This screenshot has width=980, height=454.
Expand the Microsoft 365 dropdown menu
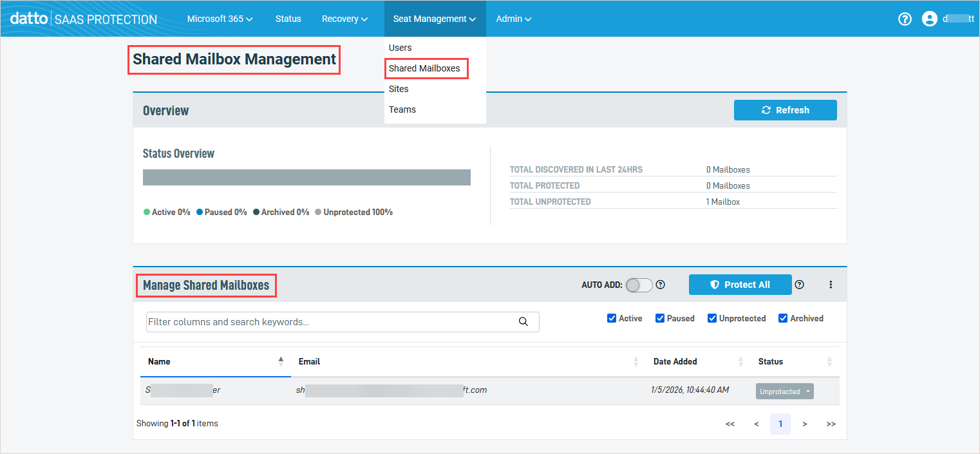pos(220,19)
